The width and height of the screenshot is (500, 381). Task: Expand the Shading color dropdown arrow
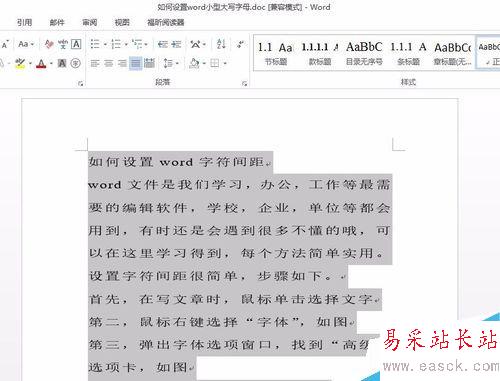point(204,63)
